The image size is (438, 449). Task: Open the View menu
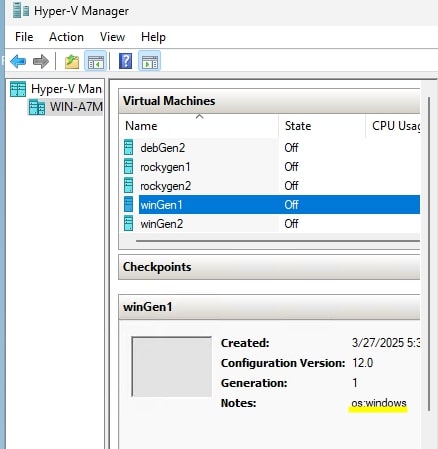pyautogui.click(x=112, y=37)
